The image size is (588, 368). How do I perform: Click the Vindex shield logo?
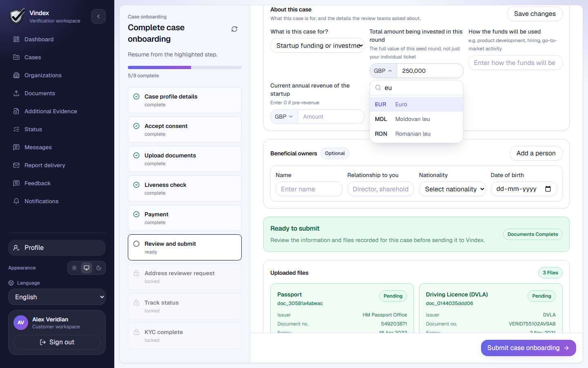pos(17,16)
